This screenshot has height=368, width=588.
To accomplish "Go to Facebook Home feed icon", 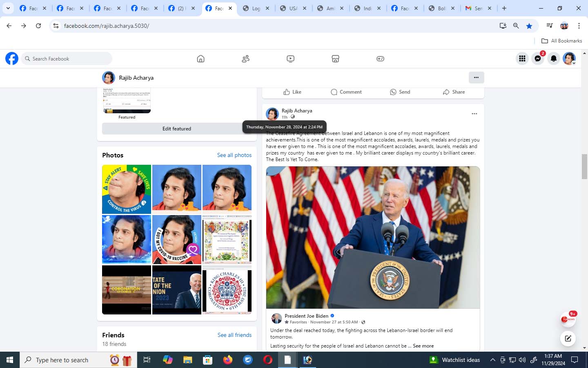I will [200, 58].
